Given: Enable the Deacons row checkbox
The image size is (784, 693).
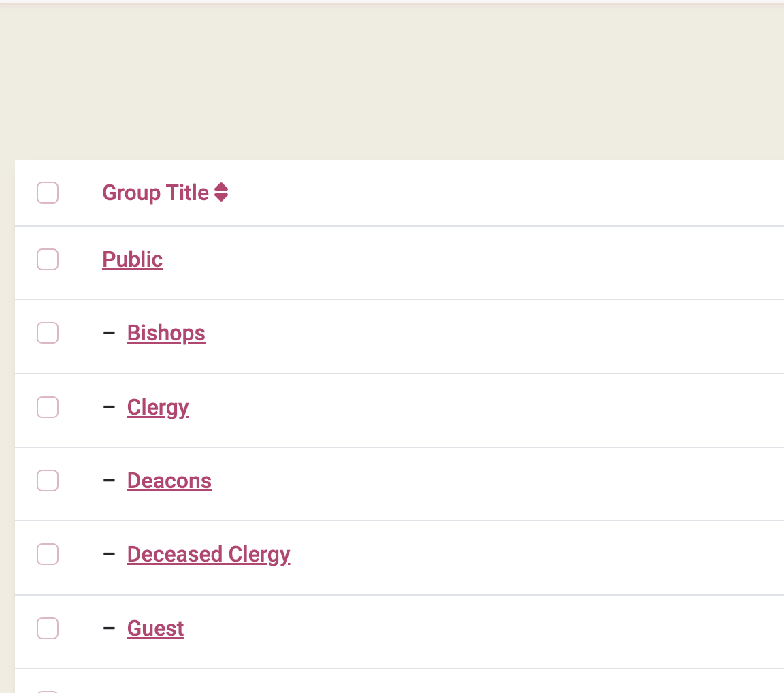Looking at the screenshot, I should pyautogui.click(x=48, y=481).
